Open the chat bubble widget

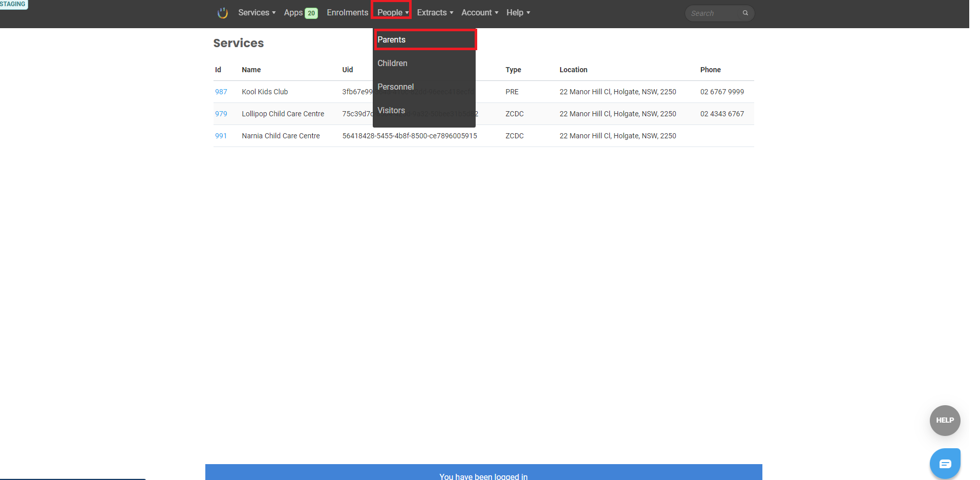pyautogui.click(x=945, y=464)
